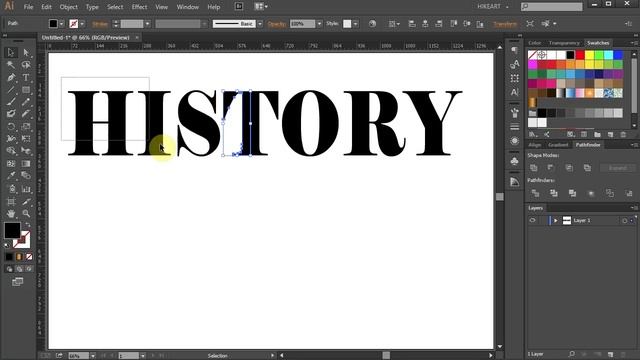Switch to the Align tab
Image resolution: width=640 pixels, height=360 pixels.
pyautogui.click(x=534, y=145)
